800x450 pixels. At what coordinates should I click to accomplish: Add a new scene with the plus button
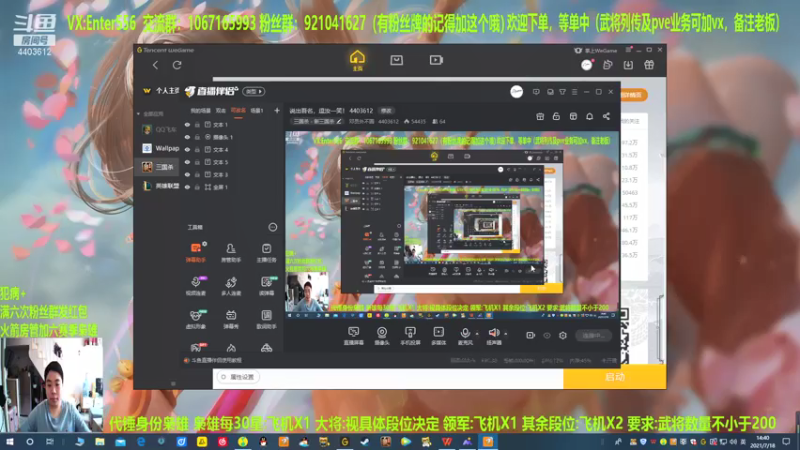click(x=277, y=110)
